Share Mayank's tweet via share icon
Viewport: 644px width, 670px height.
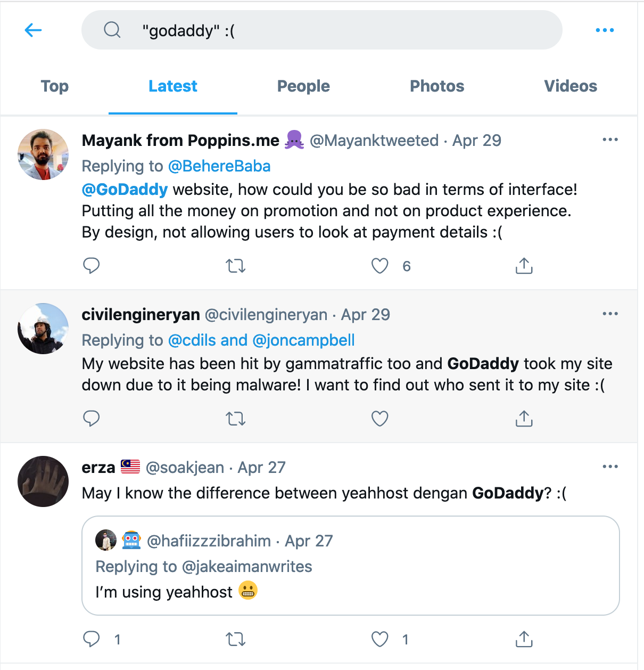tap(524, 266)
